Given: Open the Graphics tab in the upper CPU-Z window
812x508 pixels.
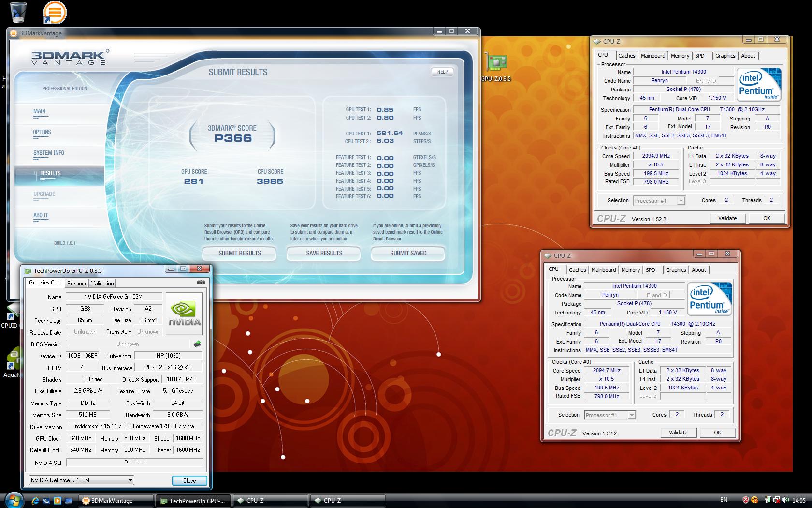Looking at the screenshot, I should point(725,56).
